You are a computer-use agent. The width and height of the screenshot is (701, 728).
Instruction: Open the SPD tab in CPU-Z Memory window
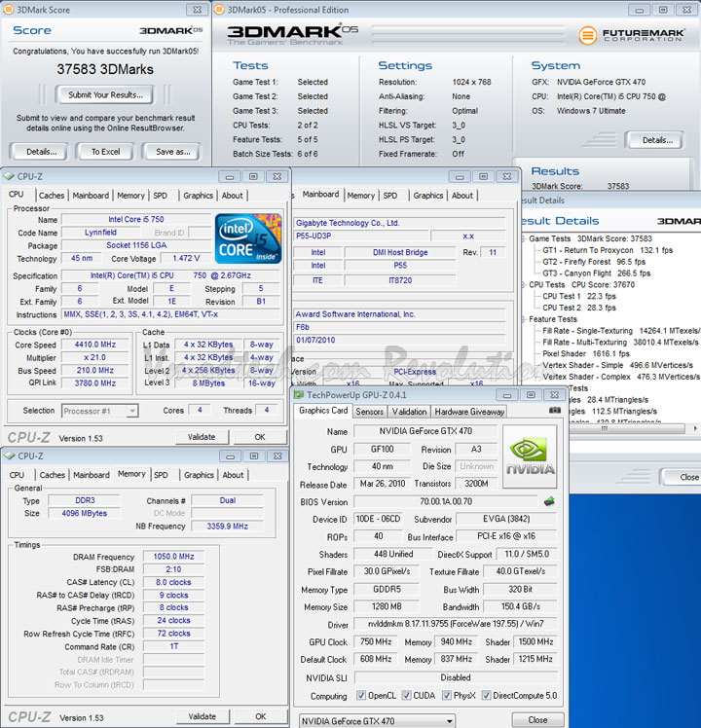(x=161, y=475)
